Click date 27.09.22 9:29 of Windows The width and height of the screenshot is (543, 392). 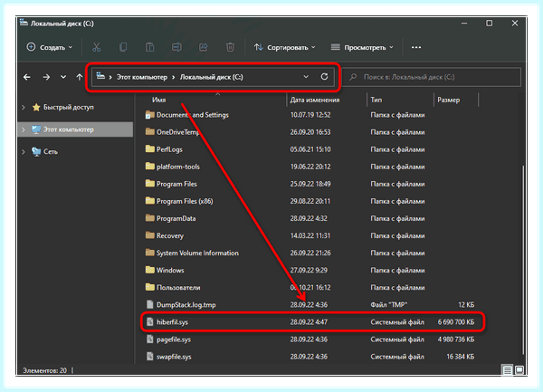point(309,270)
